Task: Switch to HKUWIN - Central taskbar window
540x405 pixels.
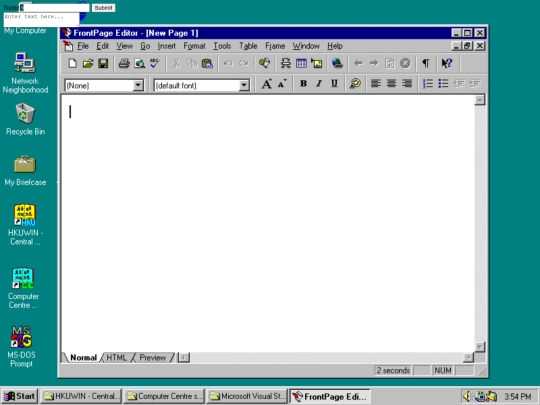Action: tap(82, 396)
